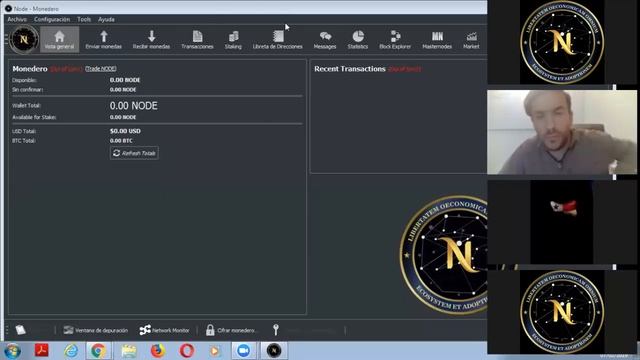Open Internet Explorer from the taskbar

71,351
